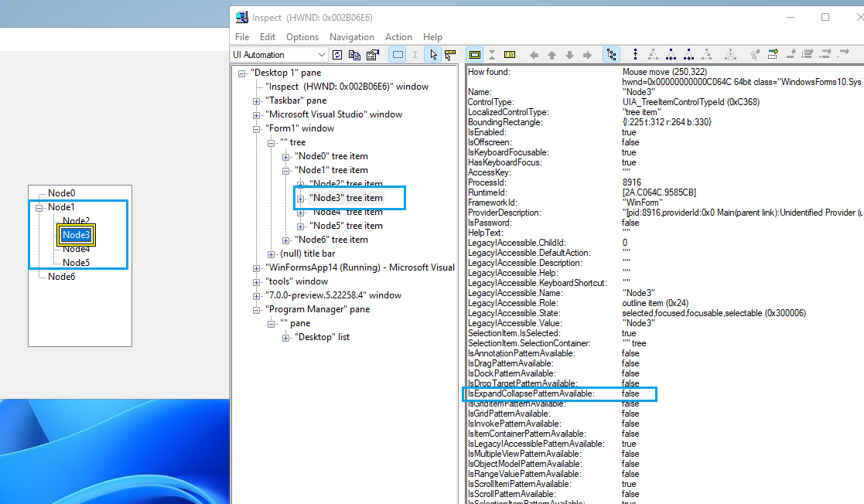This screenshot has height=504, width=864.
Task: Click the navigate to next sibling right-arrow icon
Action: click(586, 54)
